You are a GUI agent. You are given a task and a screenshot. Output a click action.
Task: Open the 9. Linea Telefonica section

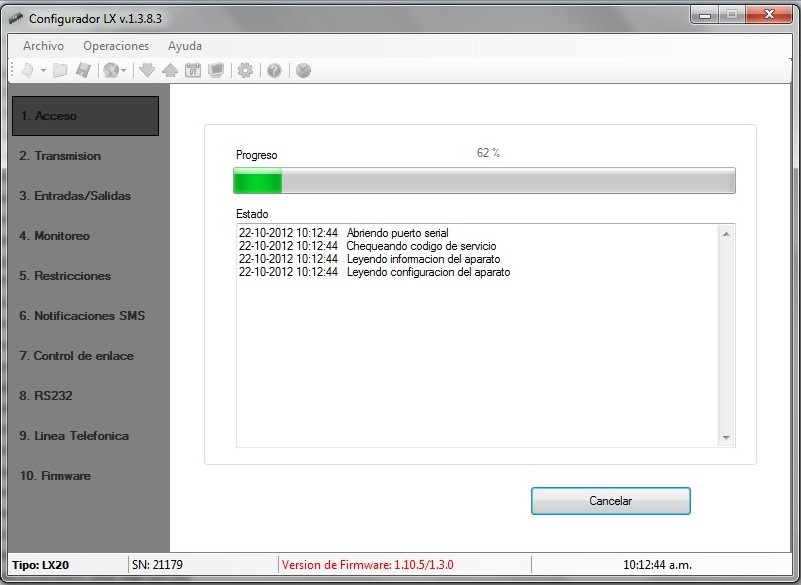pyautogui.click(x=85, y=436)
